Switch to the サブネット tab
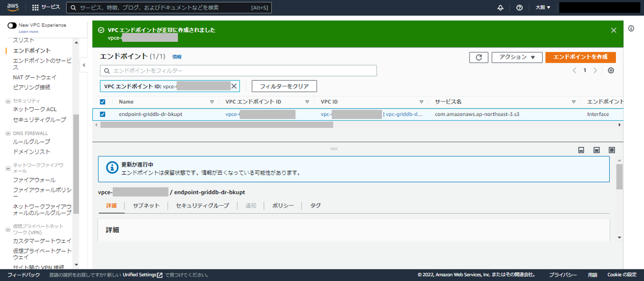This screenshot has height=281, width=644. coord(146,206)
